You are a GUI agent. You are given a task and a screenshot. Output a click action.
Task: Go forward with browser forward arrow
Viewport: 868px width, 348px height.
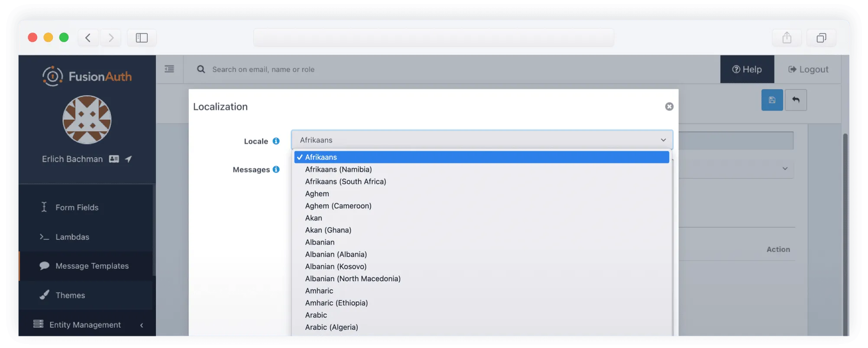(111, 38)
